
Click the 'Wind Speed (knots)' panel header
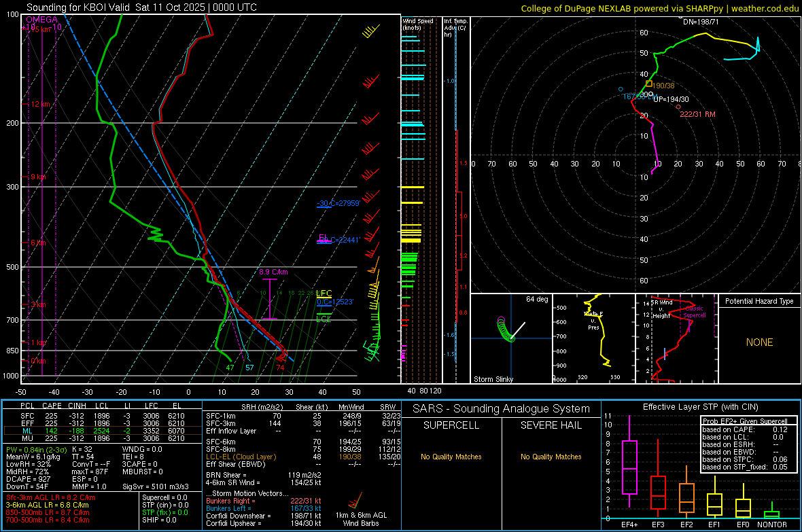pyautogui.click(x=418, y=24)
